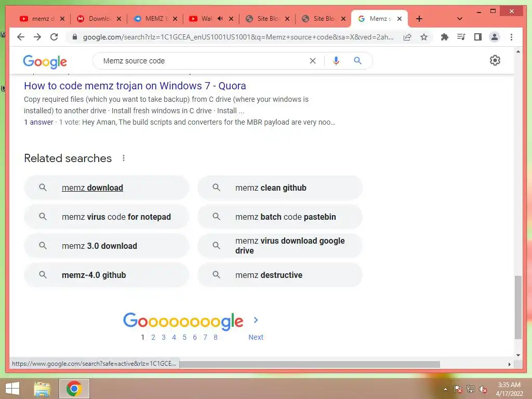Viewport: 532px width, 399px height.
Task: Close the 'memz d' tab
Action: point(62,19)
